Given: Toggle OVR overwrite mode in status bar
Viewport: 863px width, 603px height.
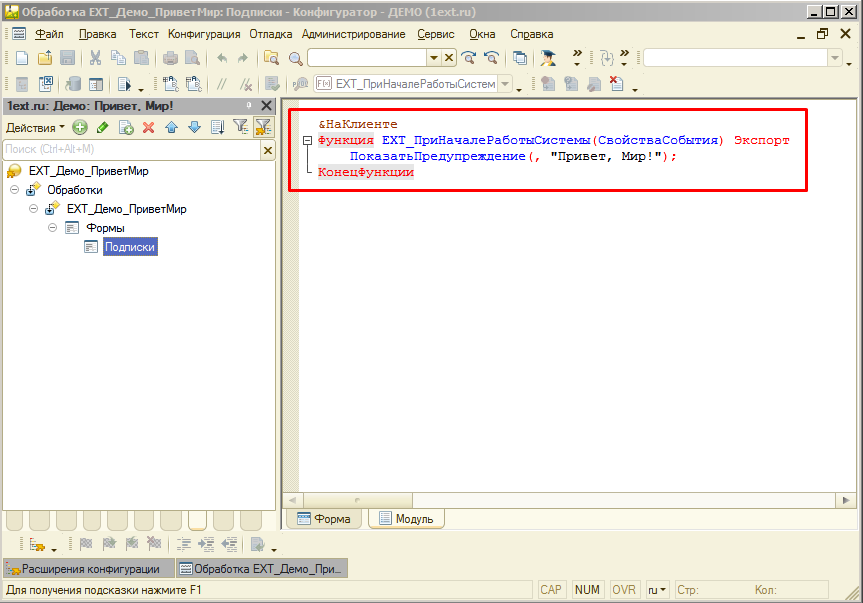Looking at the screenshot, I should click(x=623, y=589).
